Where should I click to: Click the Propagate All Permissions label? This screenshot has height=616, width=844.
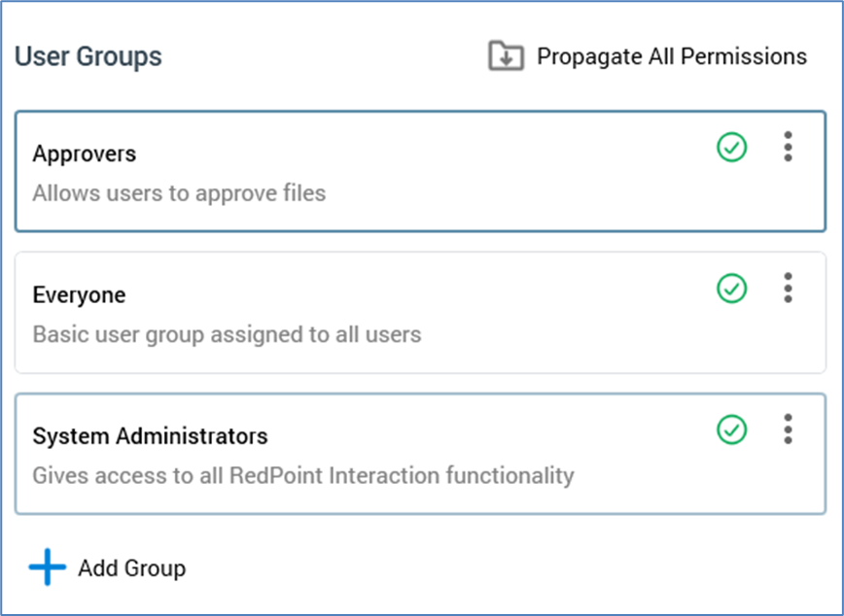(672, 56)
